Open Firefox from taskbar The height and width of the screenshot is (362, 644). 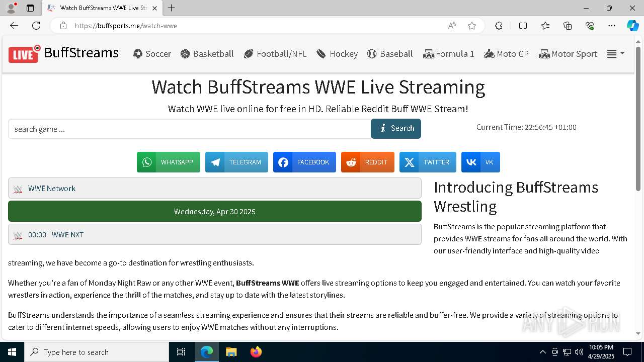tap(256, 352)
